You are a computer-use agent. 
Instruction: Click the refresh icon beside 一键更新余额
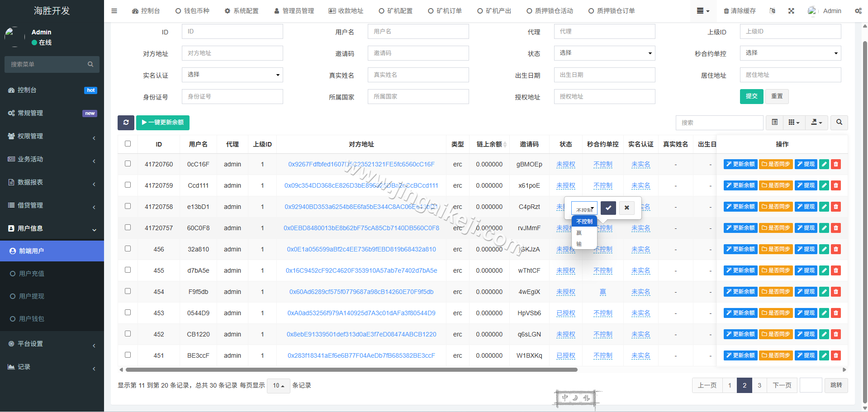(x=126, y=123)
